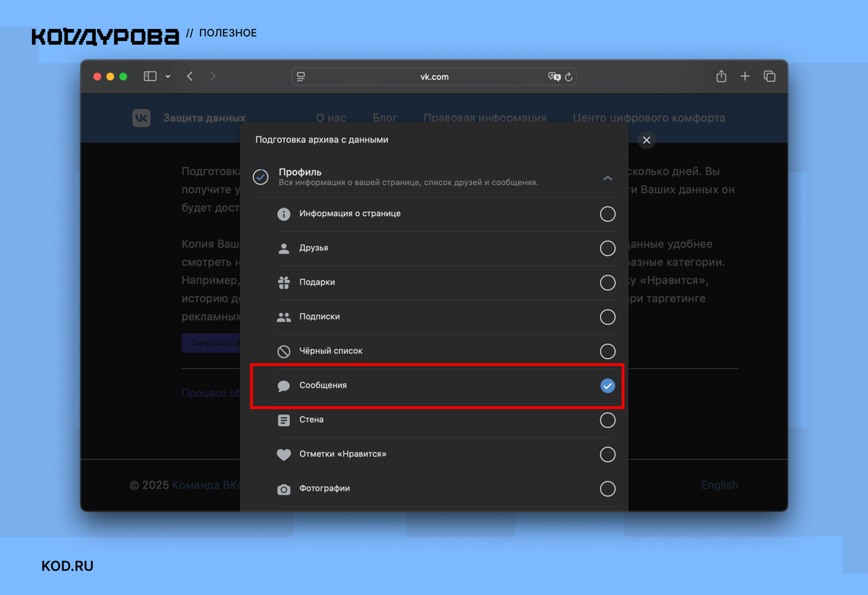Screen dimensions: 868x595
Task: Enable the Информация о странице checkbox
Action: point(608,214)
